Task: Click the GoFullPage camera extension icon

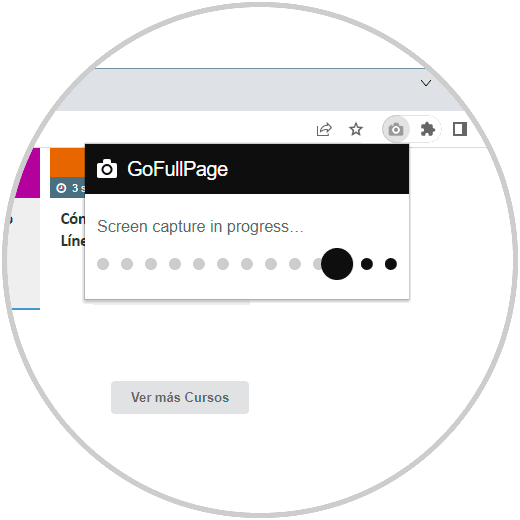Action: (x=396, y=129)
